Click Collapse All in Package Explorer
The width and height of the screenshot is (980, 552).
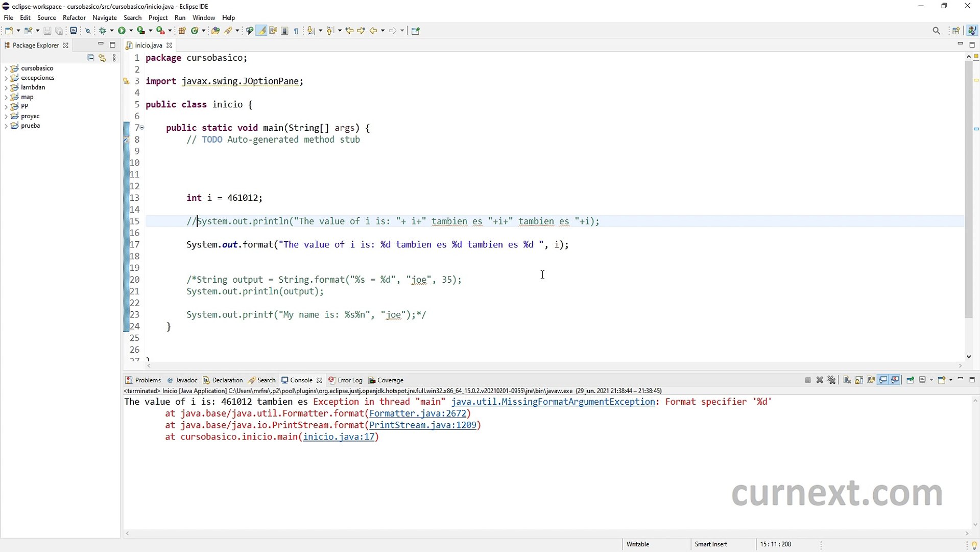point(91,58)
